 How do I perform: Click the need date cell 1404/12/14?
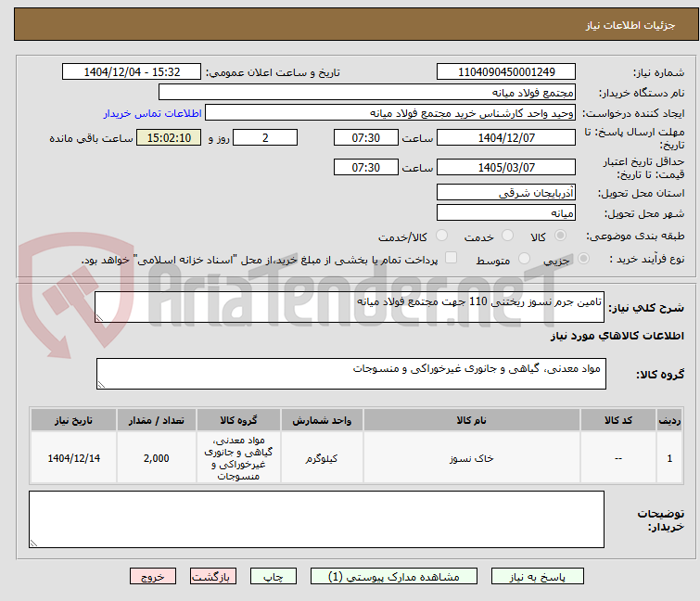coord(73,458)
